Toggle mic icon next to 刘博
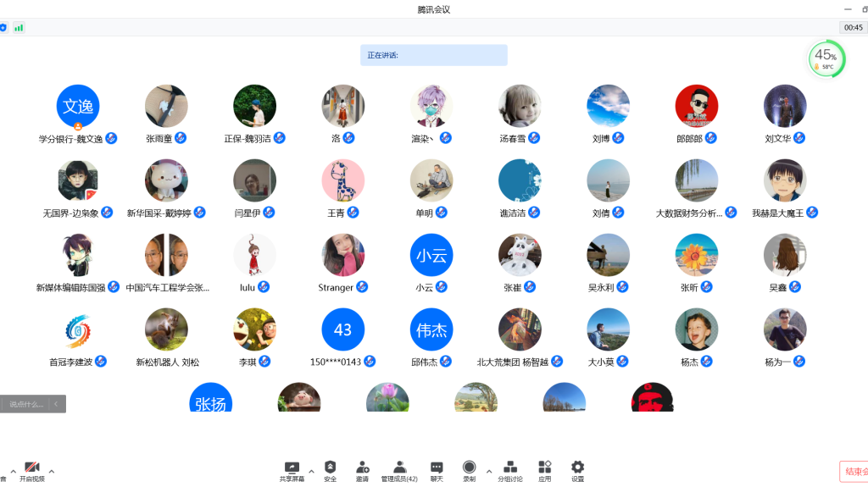 (619, 138)
